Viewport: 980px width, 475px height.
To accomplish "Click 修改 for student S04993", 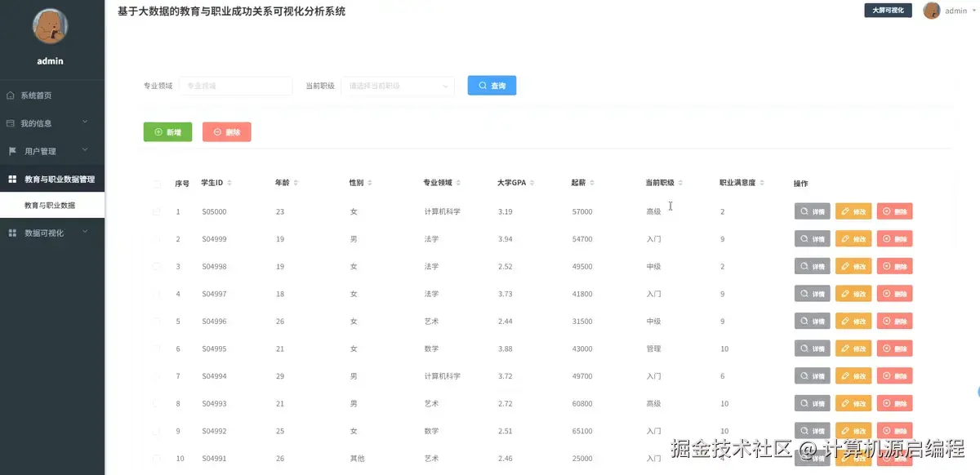I will pos(853,403).
